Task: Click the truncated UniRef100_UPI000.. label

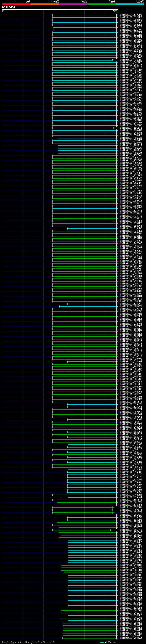Action: click(132, 72)
